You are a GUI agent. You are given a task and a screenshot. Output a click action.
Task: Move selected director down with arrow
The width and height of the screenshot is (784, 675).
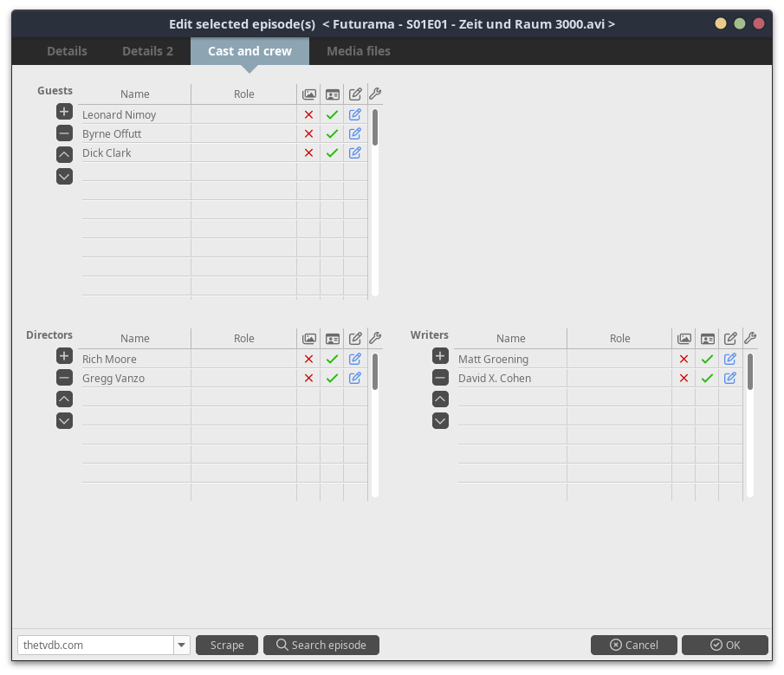click(x=64, y=421)
